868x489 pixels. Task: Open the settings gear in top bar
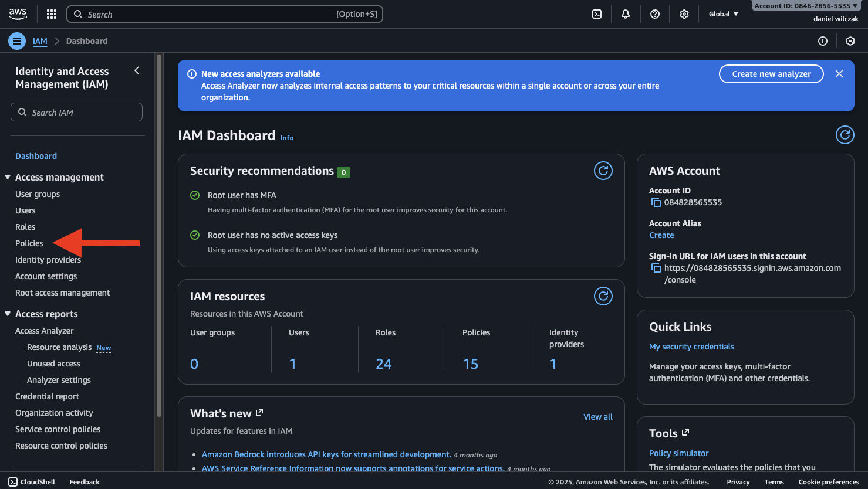click(x=684, y=14)
